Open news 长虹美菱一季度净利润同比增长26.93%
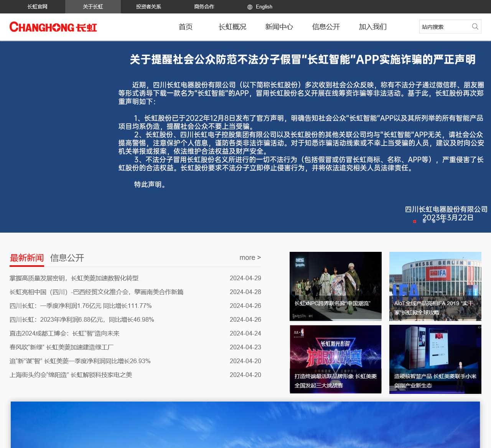This screenshot has width=491, height=448. (x=80, y=361)
